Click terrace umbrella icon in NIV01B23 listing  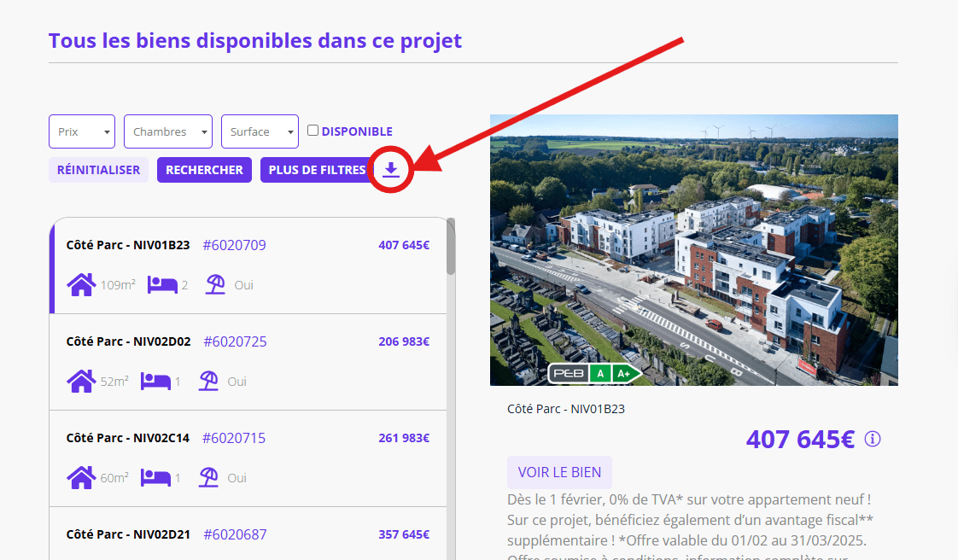[215, 284]
